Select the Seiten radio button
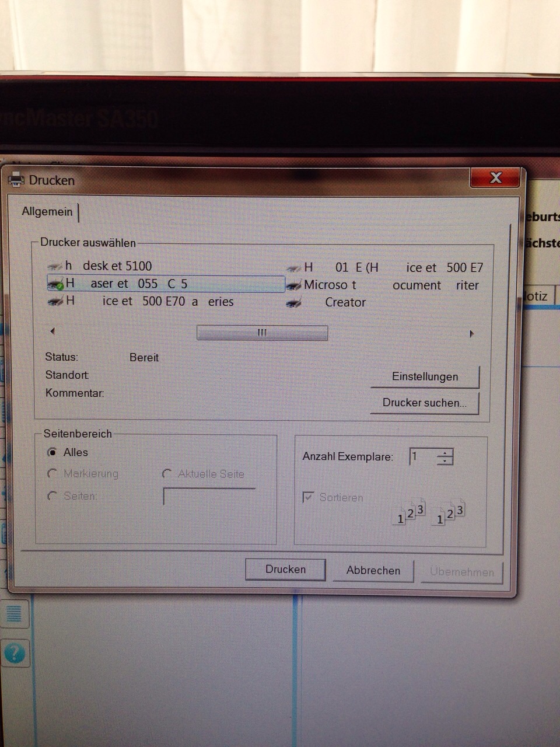 [x=52, y=496]
